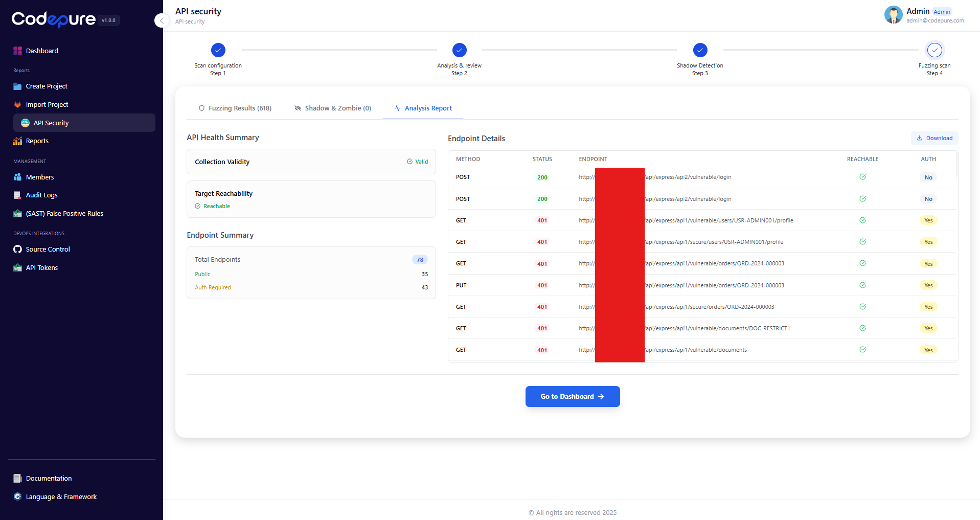
Task: Open Reports in sidebar
Action: (x=37, y=141)
